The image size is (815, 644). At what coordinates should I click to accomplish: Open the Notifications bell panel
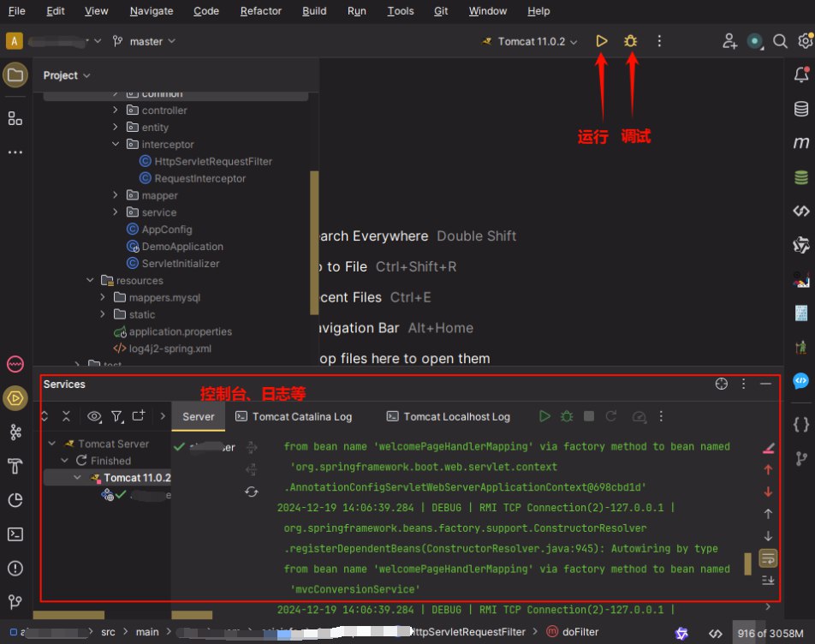(x=801, y=75)
